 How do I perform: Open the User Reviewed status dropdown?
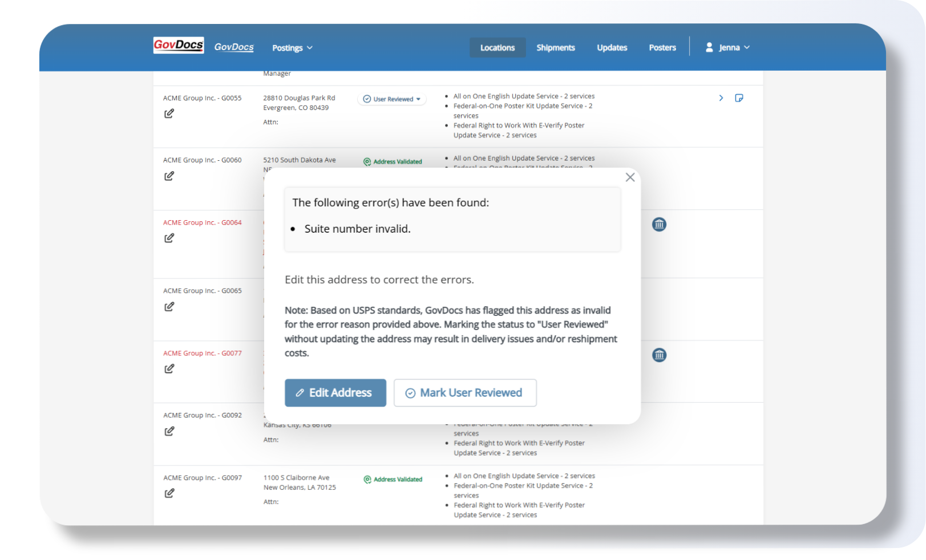[392, 99]
